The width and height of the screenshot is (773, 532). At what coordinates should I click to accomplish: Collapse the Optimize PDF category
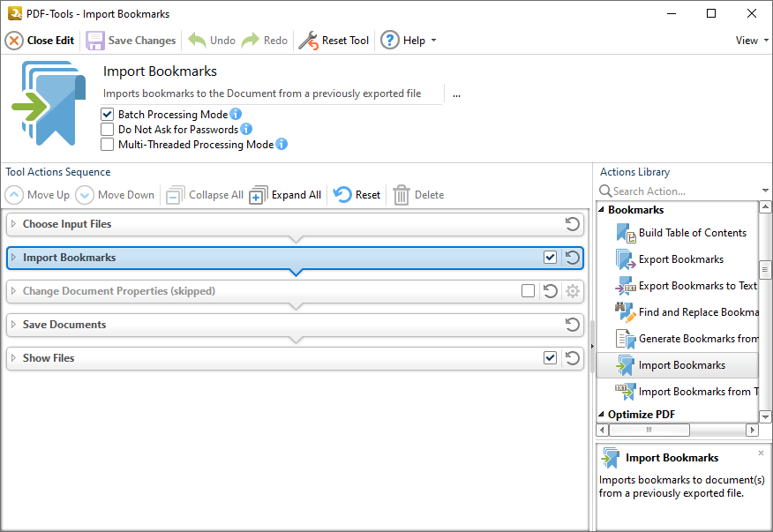coord(602,414)
